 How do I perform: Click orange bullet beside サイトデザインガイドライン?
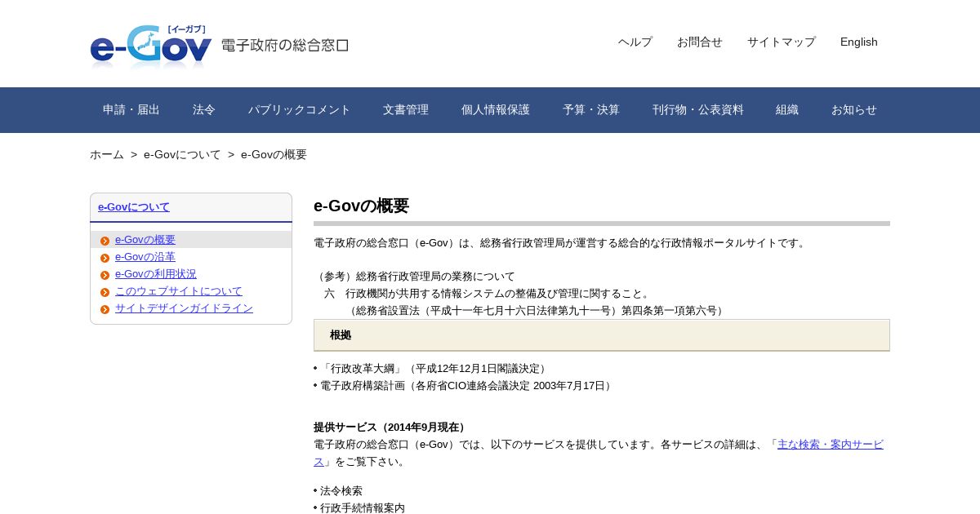pyautogui.click(x=105, y=309)
